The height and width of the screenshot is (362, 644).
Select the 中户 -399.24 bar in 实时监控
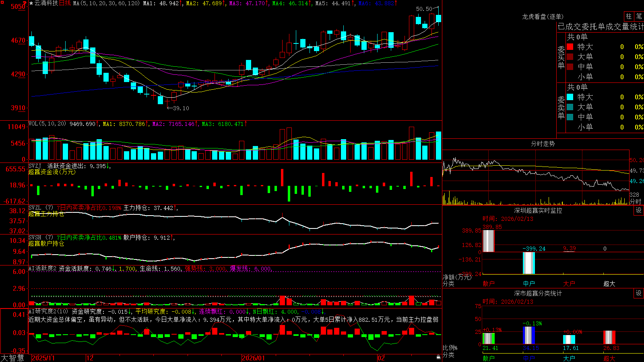coord(528,263)
